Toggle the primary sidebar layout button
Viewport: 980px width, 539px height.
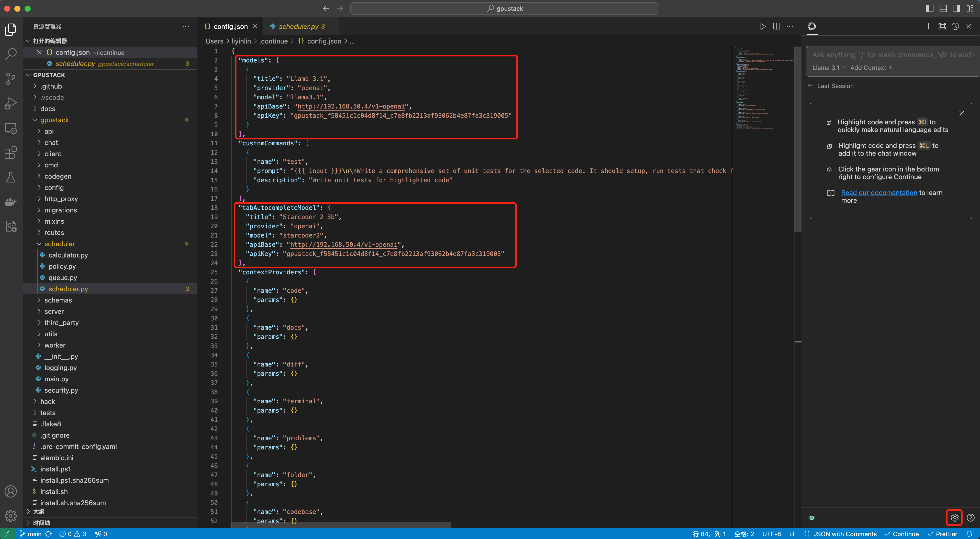coord(929,8)
